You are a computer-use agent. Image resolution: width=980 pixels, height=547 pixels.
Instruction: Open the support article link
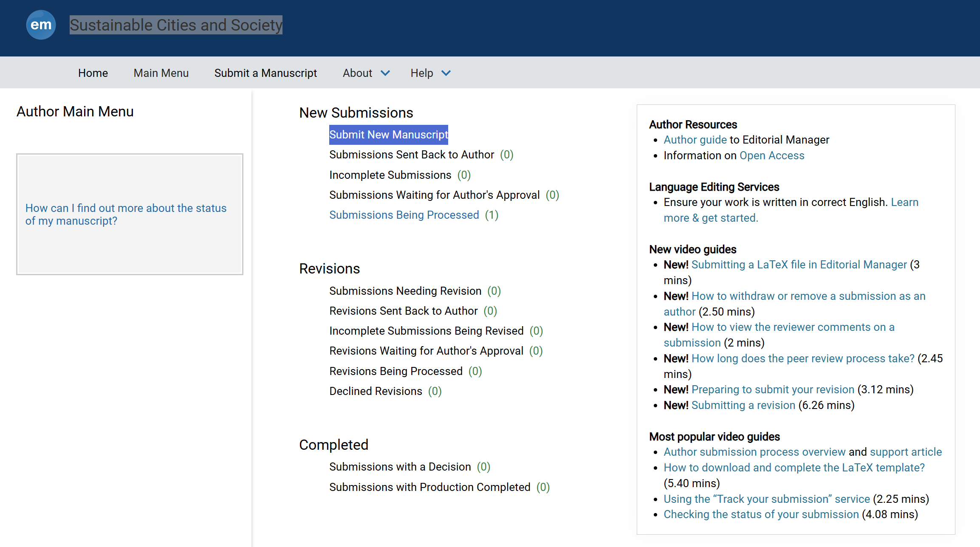pos(906,452)
